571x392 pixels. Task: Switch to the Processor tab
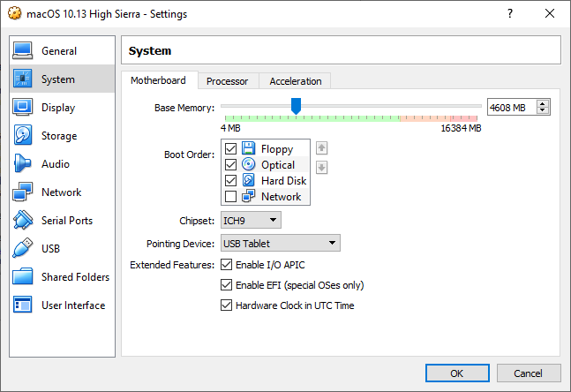tap(227, 81)
